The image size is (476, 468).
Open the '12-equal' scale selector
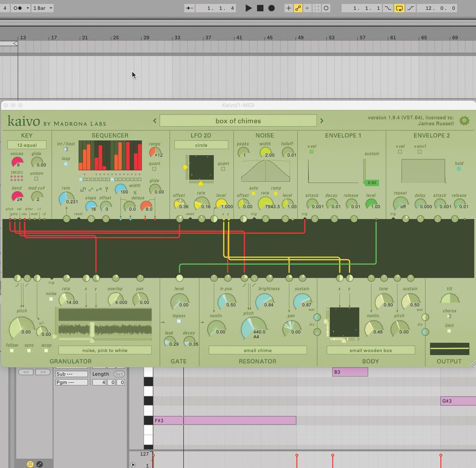click(x=26, y=145)
